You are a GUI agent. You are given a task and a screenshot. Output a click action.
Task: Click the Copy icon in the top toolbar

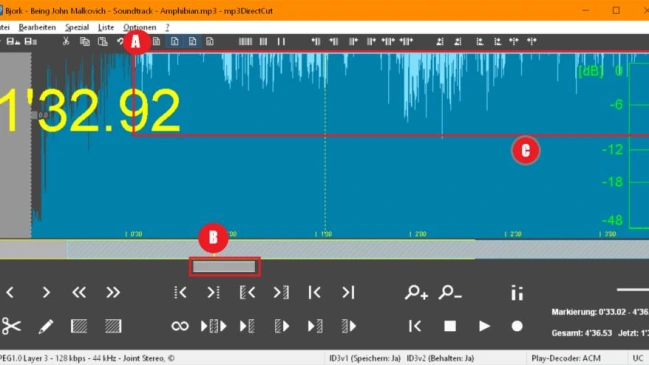85,41
